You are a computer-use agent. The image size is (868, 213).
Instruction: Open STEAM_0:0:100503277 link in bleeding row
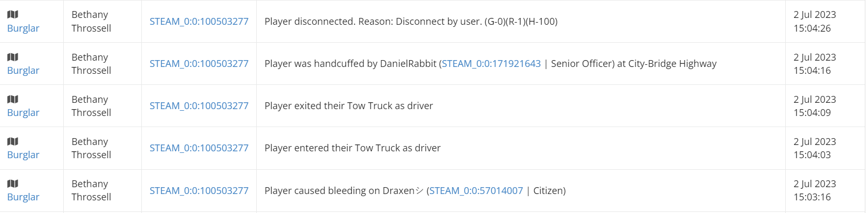[x=199, y=191]
